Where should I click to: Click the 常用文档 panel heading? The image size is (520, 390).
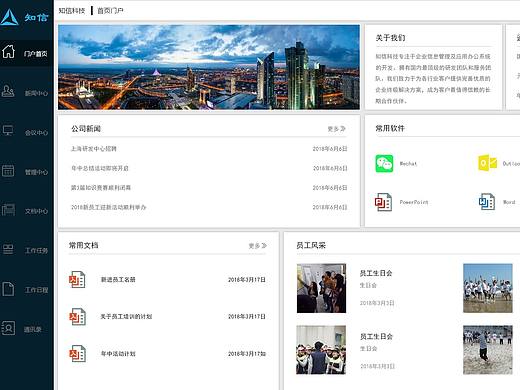[x=83, y=245]
